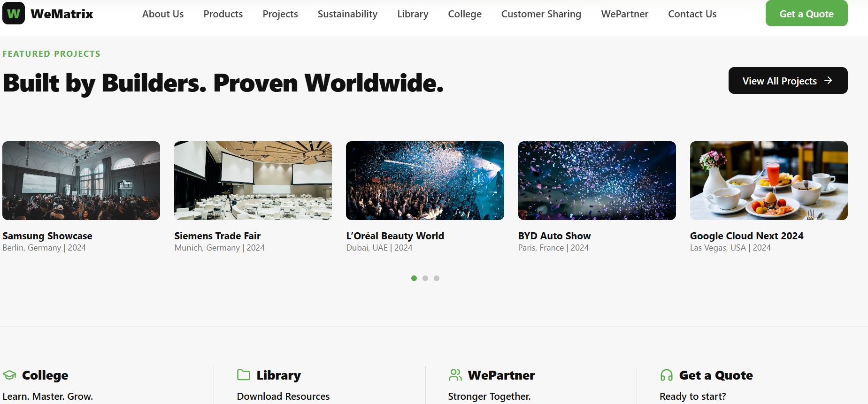The image size is (868, 404).
Task: Click "Berlin, Germany | 2024" text
Action: pyautogui.click(x=44, y=248)
